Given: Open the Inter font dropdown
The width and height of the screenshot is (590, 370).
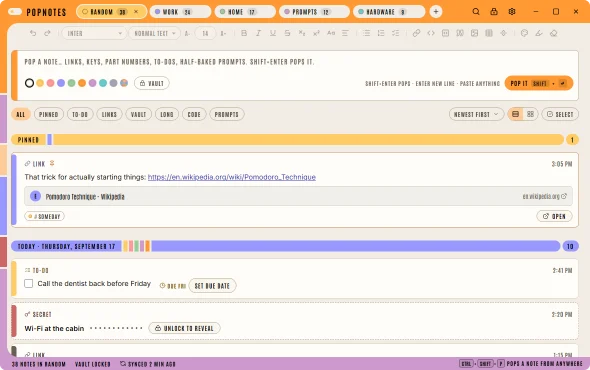Looking at the screenshot, I should point(94,33).
